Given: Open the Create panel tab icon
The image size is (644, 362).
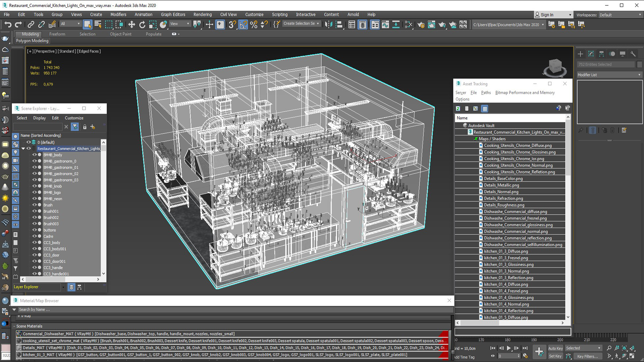Looking at the screenshot, I should click(x=581, y=54).
